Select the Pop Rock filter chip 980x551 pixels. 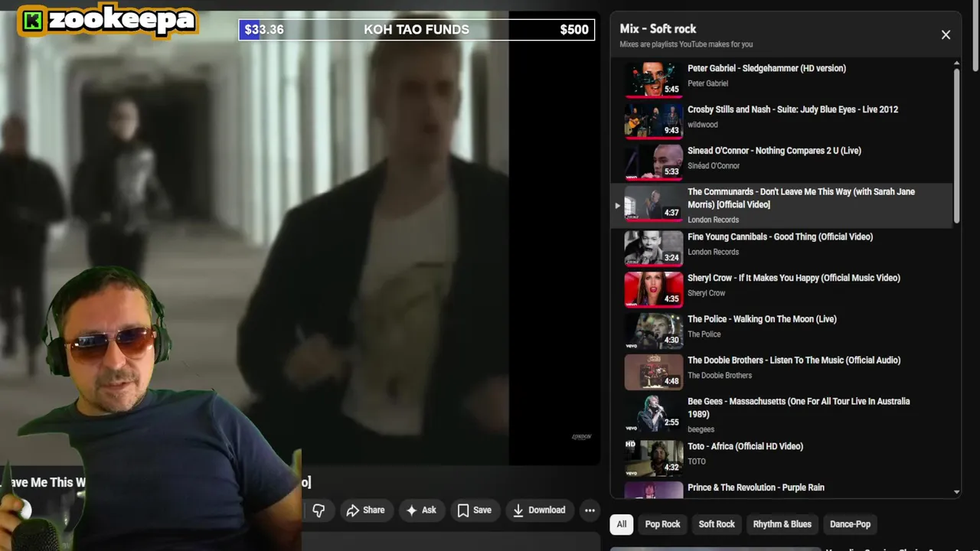tap(662, 524)
